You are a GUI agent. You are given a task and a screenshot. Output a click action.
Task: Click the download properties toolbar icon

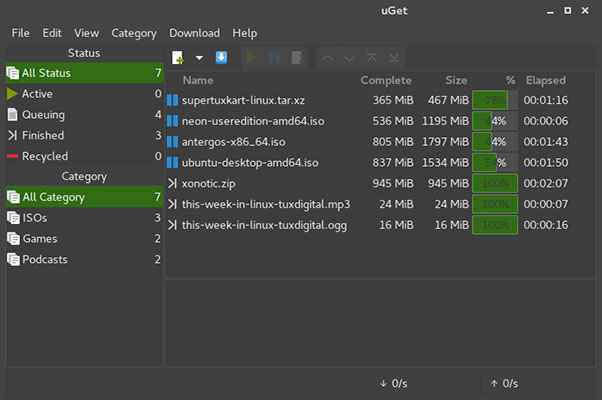pyautogui.click(x=297, y=57)
